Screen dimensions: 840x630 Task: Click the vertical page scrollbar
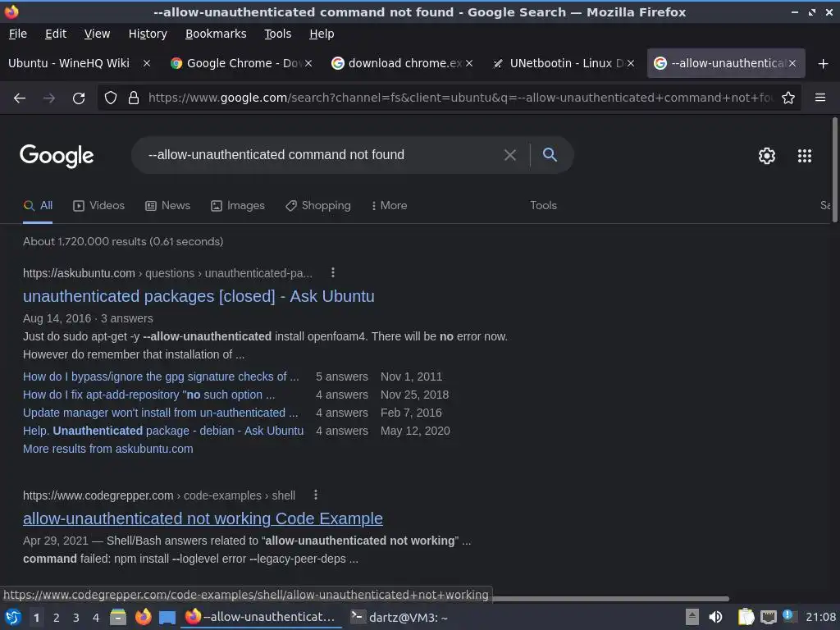[x=834, y=170]
